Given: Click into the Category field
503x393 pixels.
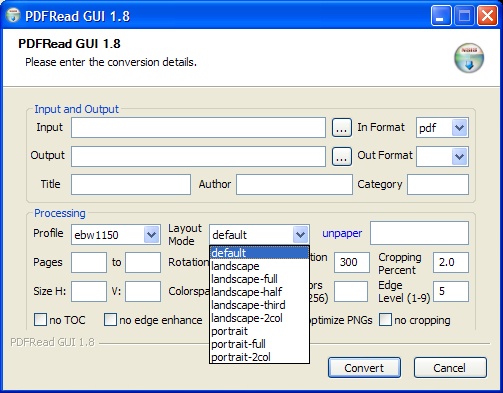Looking at the screenshot, I should pyautogui.click(x=438, y=184).
